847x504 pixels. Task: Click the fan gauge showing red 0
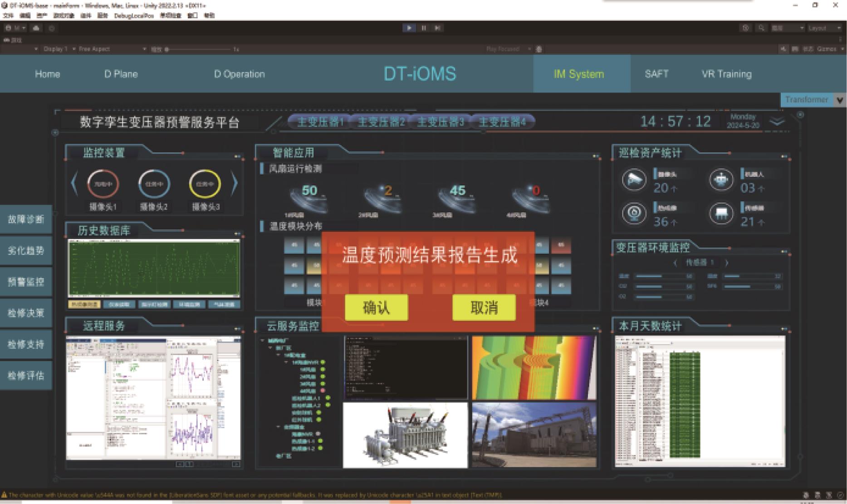click(x=530, y=198)
